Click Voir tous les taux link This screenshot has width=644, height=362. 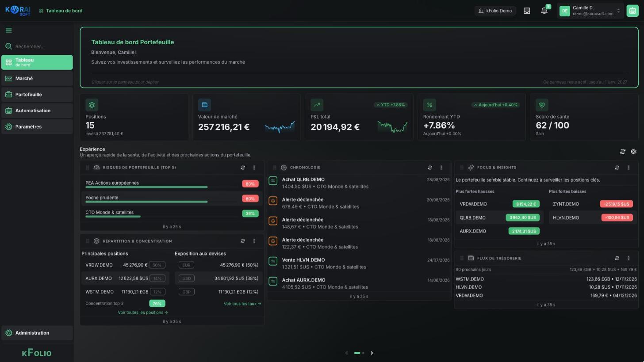pos(242,304)
